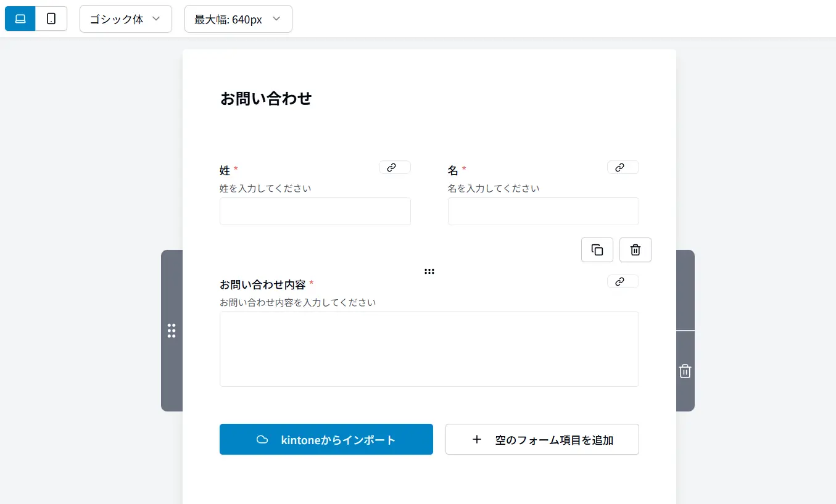Image resolution: width=836 pixels, height=504 pixels.
Task: Duplicate the name field row
Action: (597, 250)
